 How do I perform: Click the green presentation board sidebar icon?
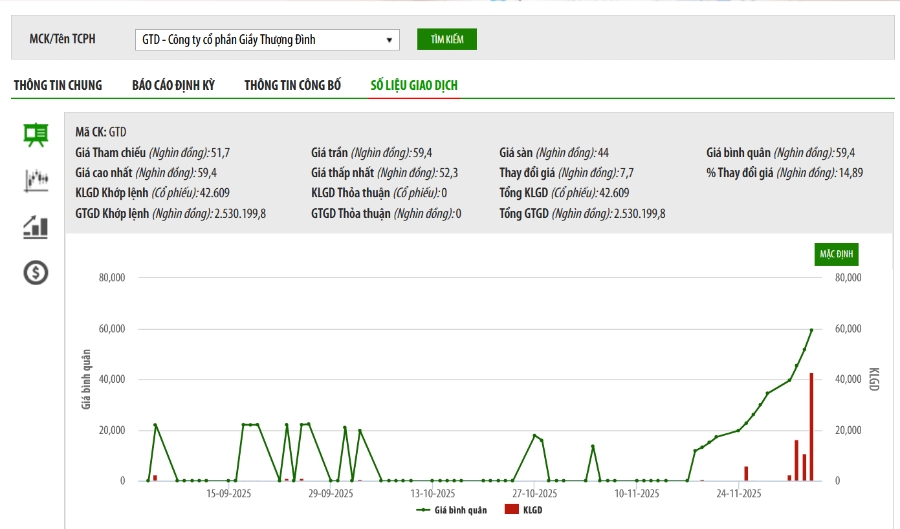[36, 134]
